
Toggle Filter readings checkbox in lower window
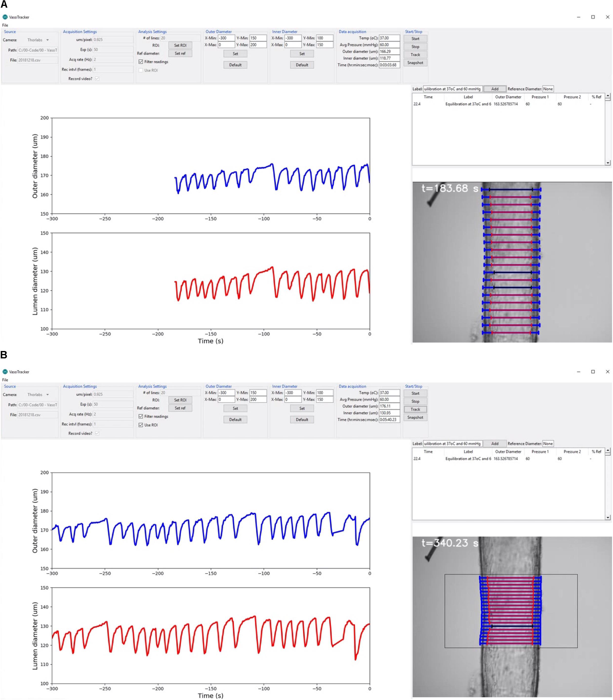pos(141,416)
